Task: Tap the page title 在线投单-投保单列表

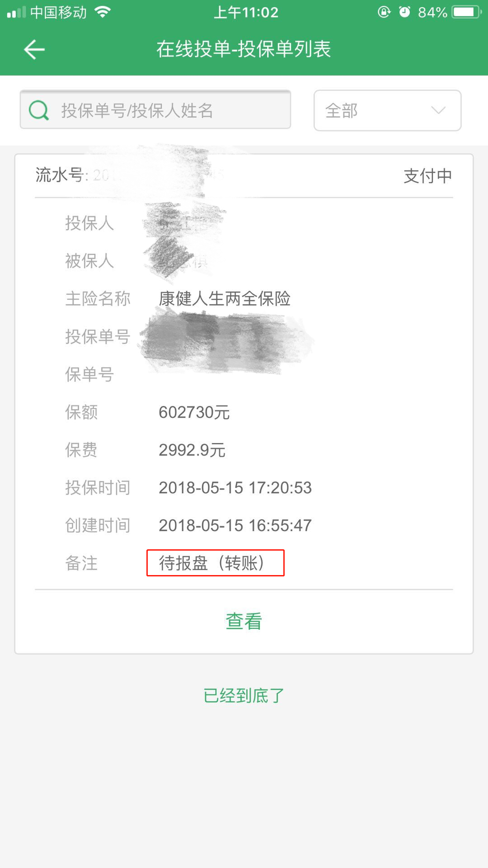Action: (244, 49)
